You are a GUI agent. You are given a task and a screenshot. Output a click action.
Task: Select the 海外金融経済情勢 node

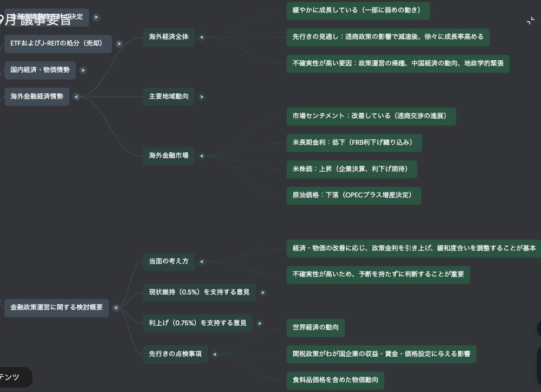tap(37, 97)
